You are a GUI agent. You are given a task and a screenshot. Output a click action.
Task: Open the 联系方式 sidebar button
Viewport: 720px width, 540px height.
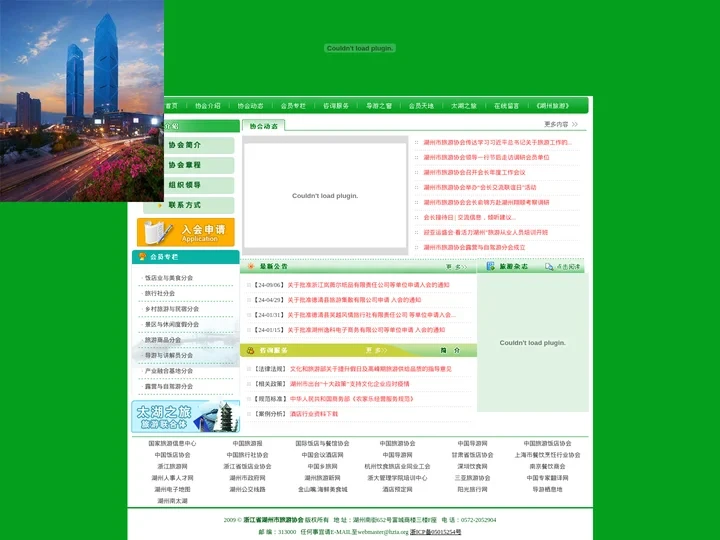coord(188,205)
